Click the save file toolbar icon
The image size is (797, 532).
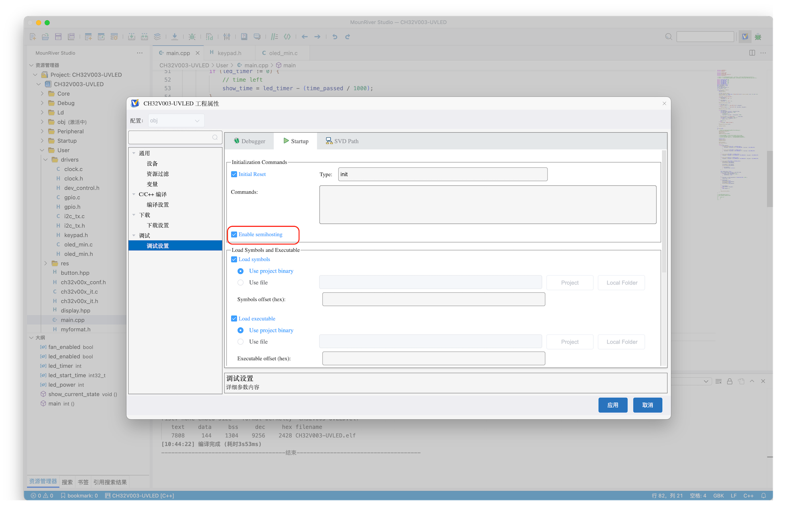coord(58,37)
